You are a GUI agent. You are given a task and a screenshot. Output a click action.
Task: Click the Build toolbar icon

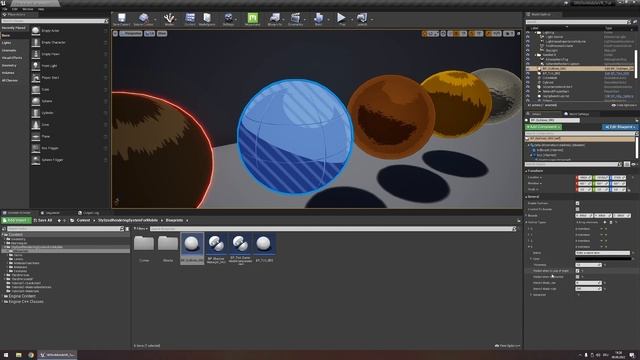(318, 19)
